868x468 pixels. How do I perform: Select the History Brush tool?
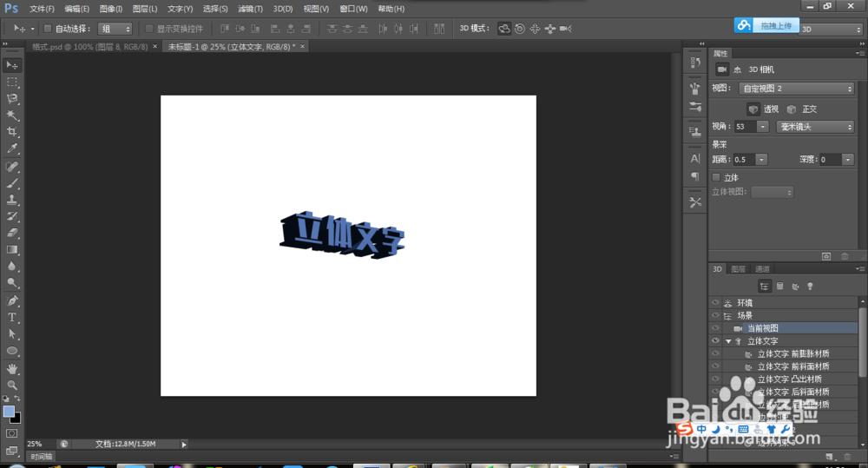11,216
